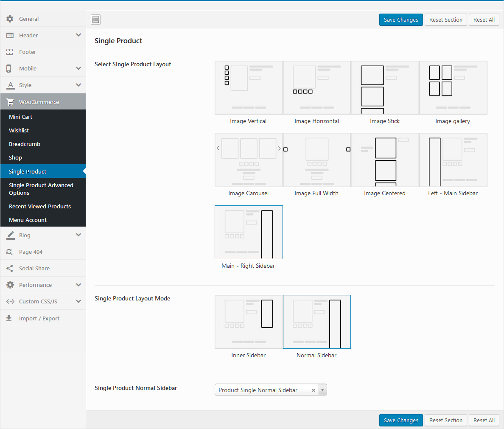Click the Social Share icon

tap(10, 268)
